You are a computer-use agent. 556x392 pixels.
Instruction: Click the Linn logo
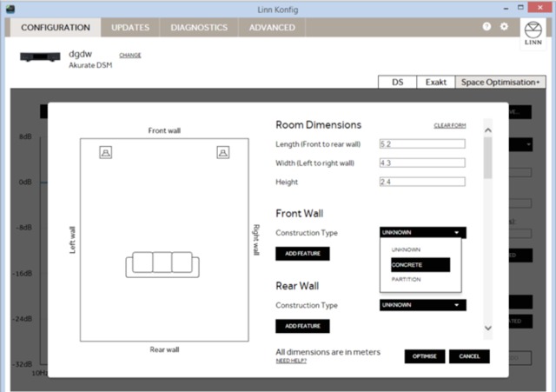pyautogui.click(x=533, y=31)
